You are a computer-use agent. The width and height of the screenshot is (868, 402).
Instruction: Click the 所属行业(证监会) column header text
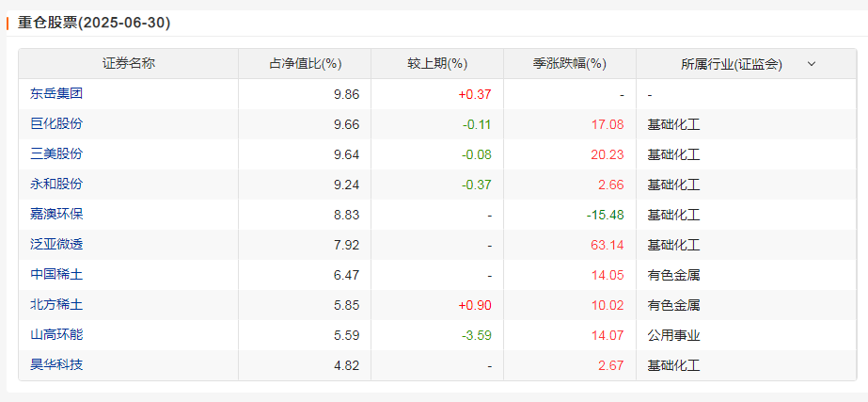(x=732, y=64)
